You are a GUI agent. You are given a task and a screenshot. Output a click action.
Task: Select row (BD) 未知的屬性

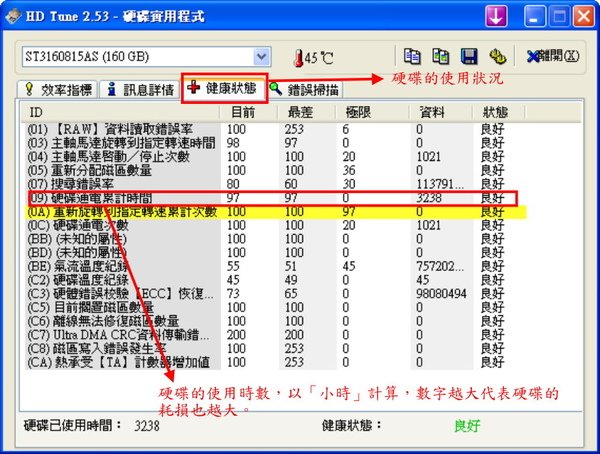(x=276, y=253)
